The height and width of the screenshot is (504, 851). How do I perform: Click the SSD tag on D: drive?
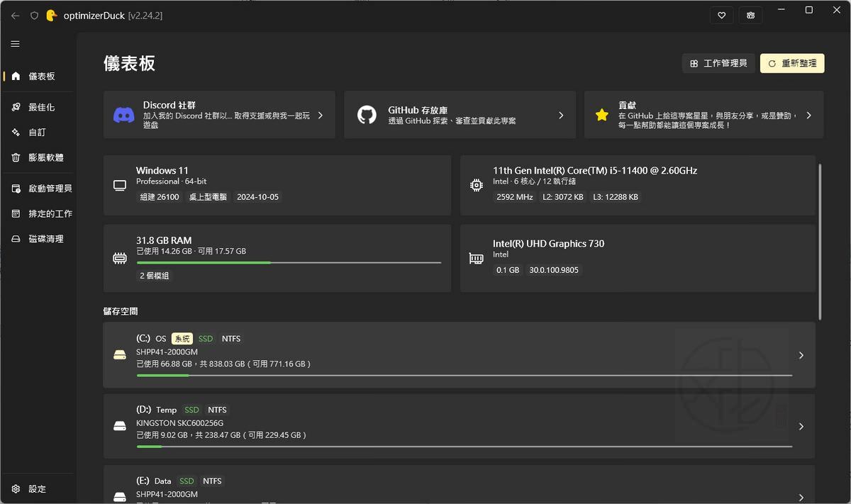[x=191, y=410]
